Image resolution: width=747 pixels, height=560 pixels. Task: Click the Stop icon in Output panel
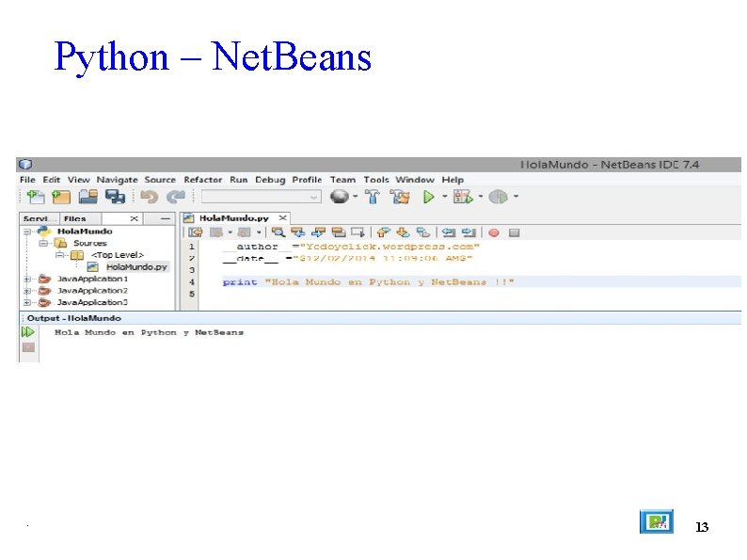click(x=28, y=347)
